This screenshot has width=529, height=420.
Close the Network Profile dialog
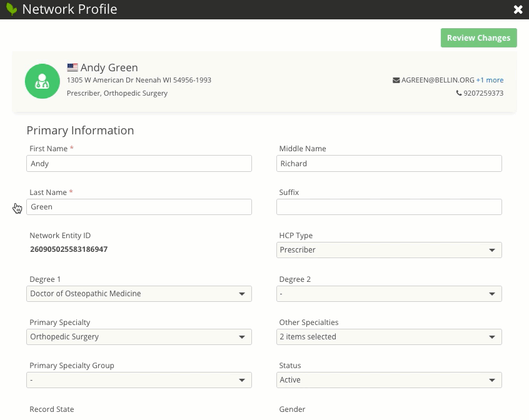[x=518, y=9]
